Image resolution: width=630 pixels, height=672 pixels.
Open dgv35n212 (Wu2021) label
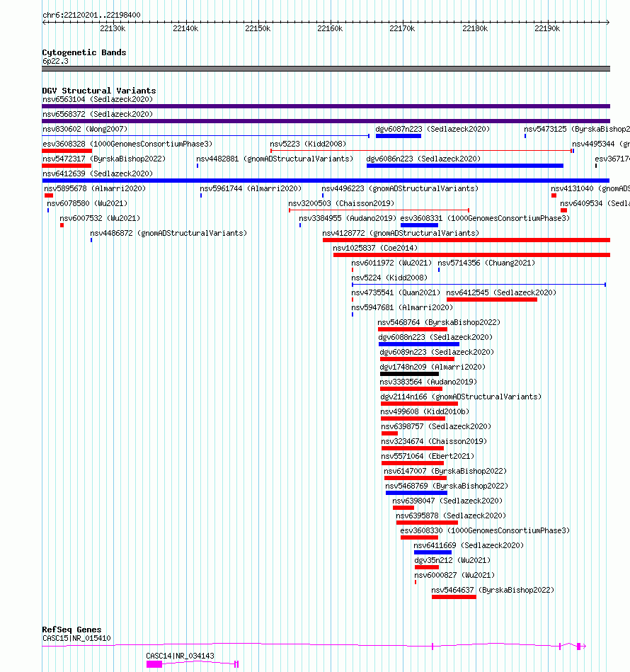[x=452, y=560]
